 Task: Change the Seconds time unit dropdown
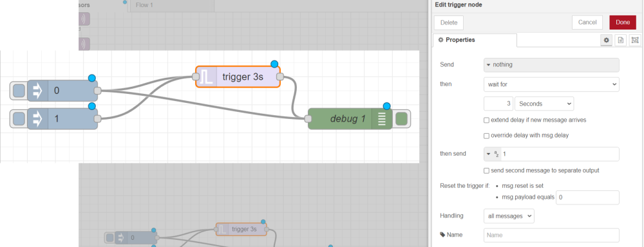(x=544, y=104)
